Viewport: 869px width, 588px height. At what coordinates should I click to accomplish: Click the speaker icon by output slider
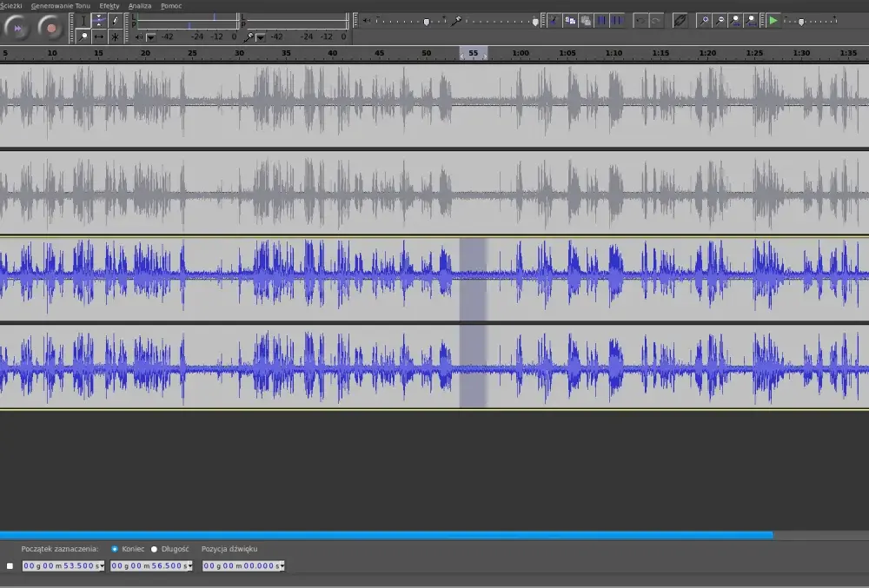point(367,21)
